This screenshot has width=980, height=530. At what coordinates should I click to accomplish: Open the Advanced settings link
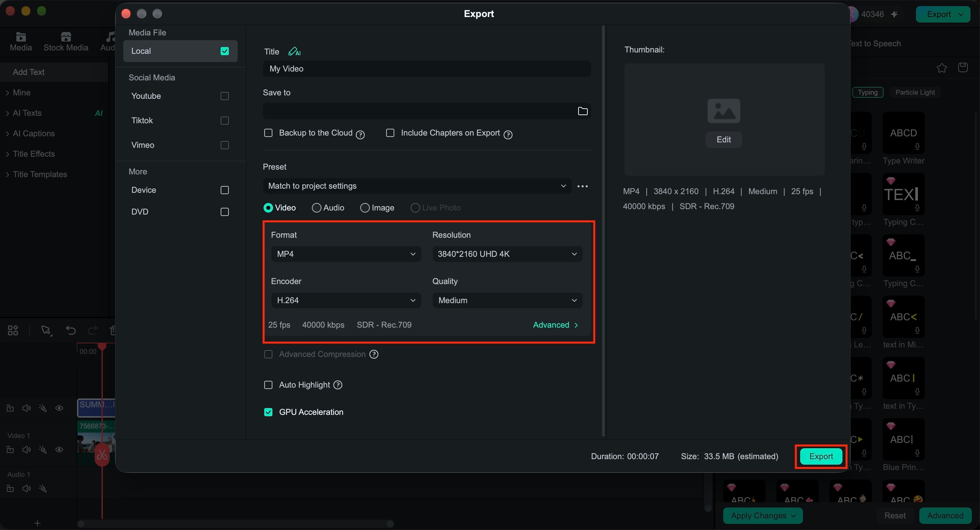click(555, 325)
